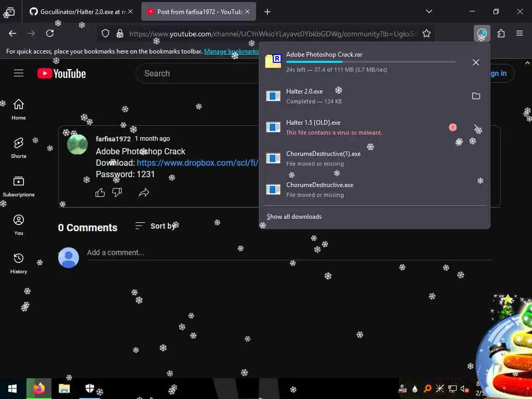532x399 pixels.
Task: Share the farfisa1972 post
Action: pos(144,193)
